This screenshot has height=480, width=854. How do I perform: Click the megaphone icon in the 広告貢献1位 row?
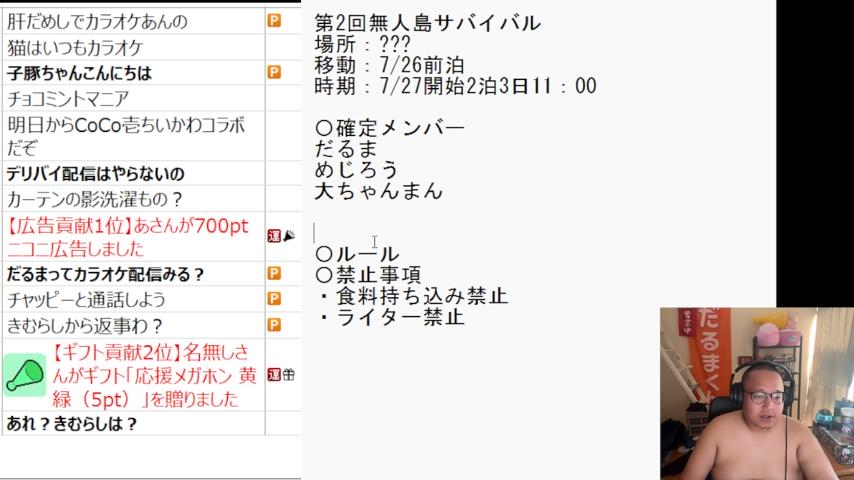pos(289,236)
